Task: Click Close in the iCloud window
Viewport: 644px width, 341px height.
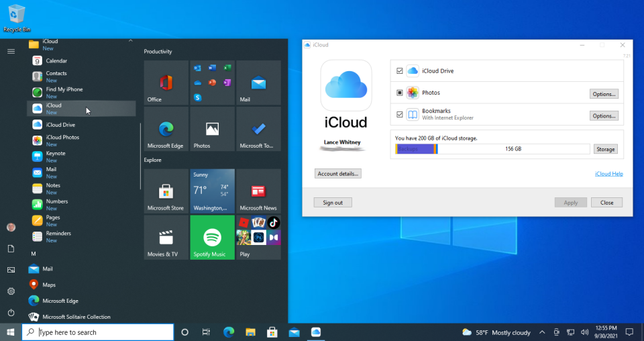Action: (x=606, y=203)
